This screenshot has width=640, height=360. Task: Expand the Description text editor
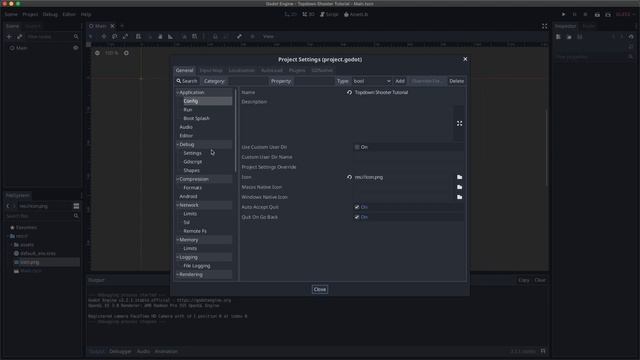460,123
